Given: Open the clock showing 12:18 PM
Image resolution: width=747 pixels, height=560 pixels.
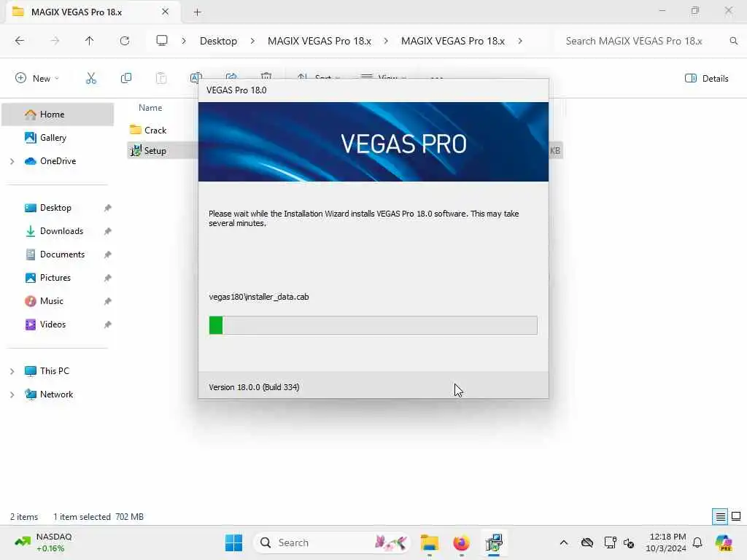Looking at the screenshot, I should pyautogui.click(x=666, y=542).
